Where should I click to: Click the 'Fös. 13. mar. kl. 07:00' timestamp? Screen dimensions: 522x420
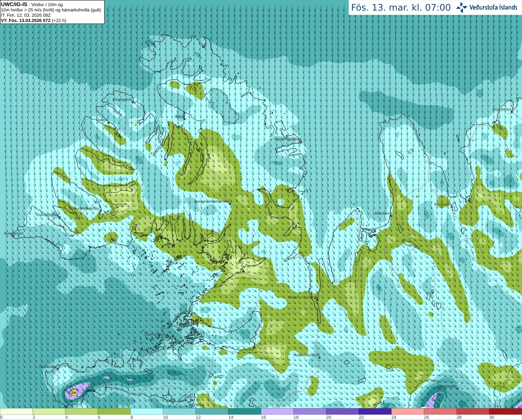(x=401, y=7)
